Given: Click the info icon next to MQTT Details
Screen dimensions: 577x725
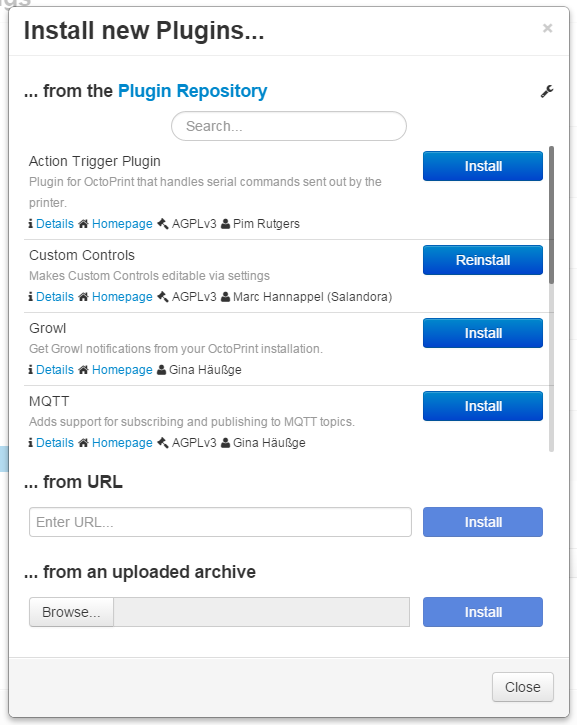Looking at the screenshot, I should [31, 443].
